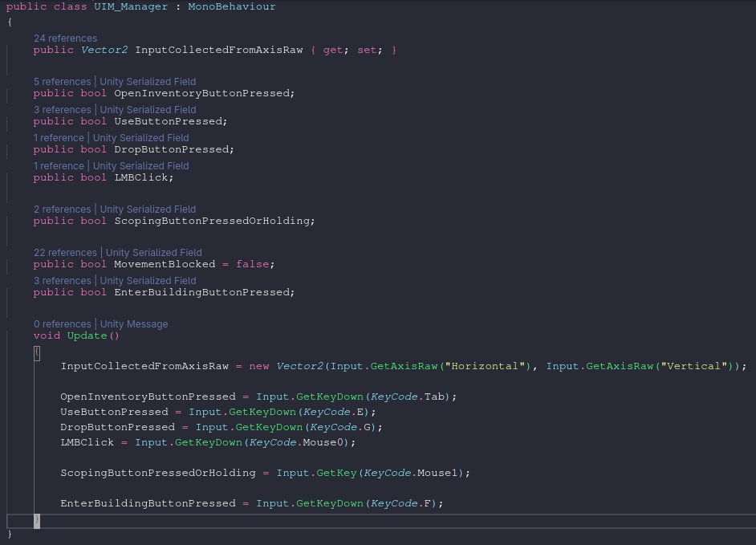Open "22 references" above MovementBlocked field
Screen dimensions: 756x545
point(65,252)
